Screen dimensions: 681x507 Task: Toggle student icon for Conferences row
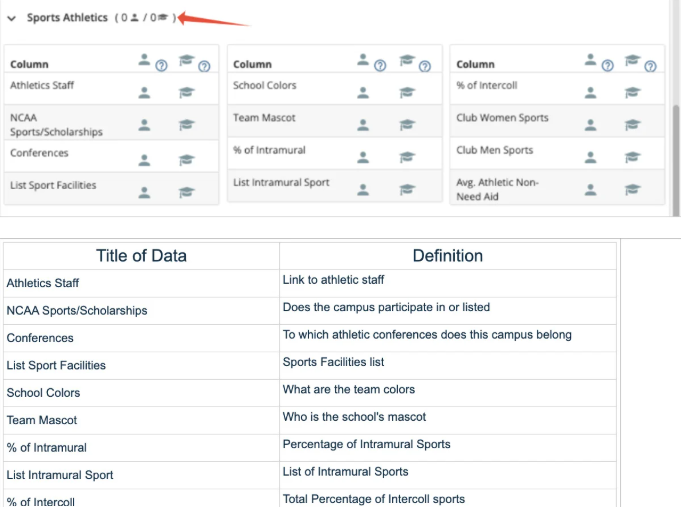[x=145, y=159]
